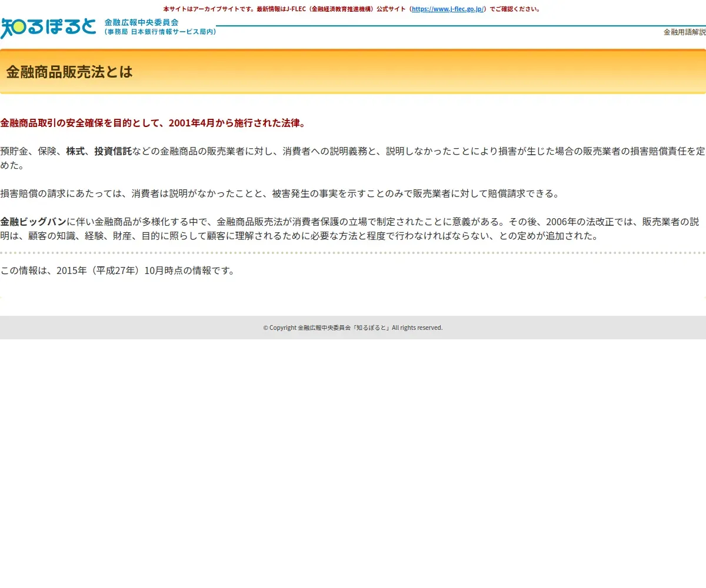
Task: Click the copyright notice in the footer
Action: 353,328
